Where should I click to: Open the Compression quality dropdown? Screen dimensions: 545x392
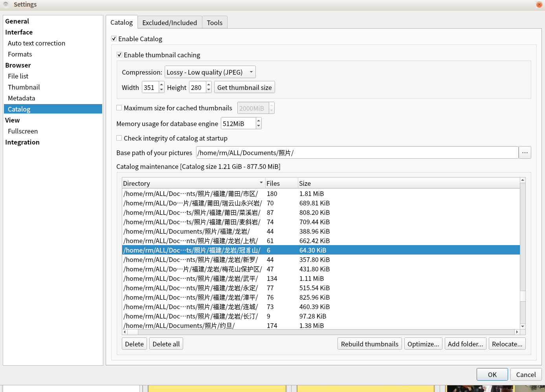tap(210, 72)
